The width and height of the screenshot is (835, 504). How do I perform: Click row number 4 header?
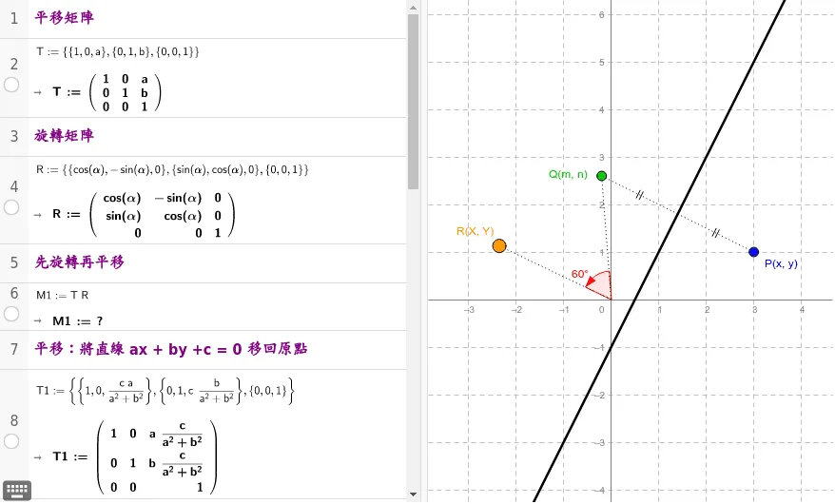14,186
